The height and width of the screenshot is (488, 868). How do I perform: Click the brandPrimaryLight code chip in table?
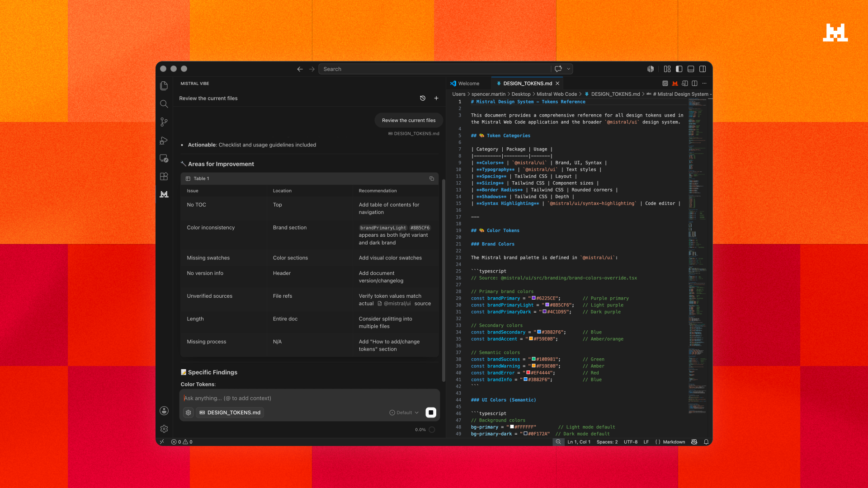(383, 228)
